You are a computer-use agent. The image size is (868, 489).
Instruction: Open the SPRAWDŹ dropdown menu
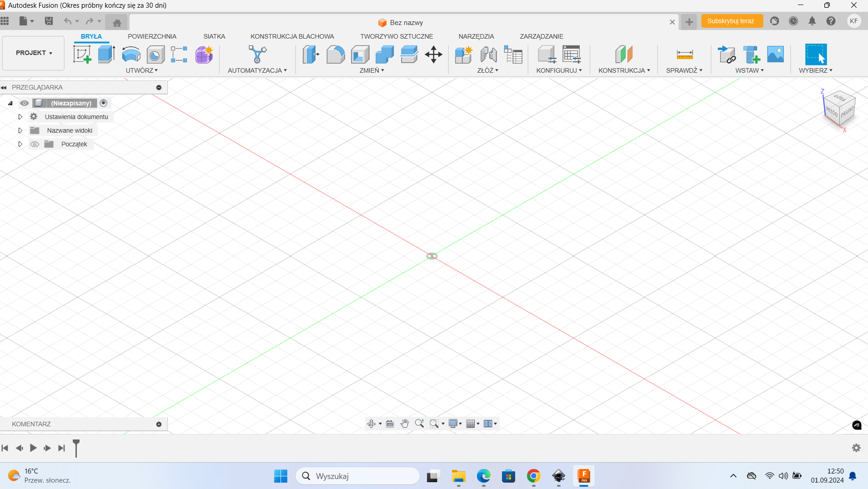684,70
